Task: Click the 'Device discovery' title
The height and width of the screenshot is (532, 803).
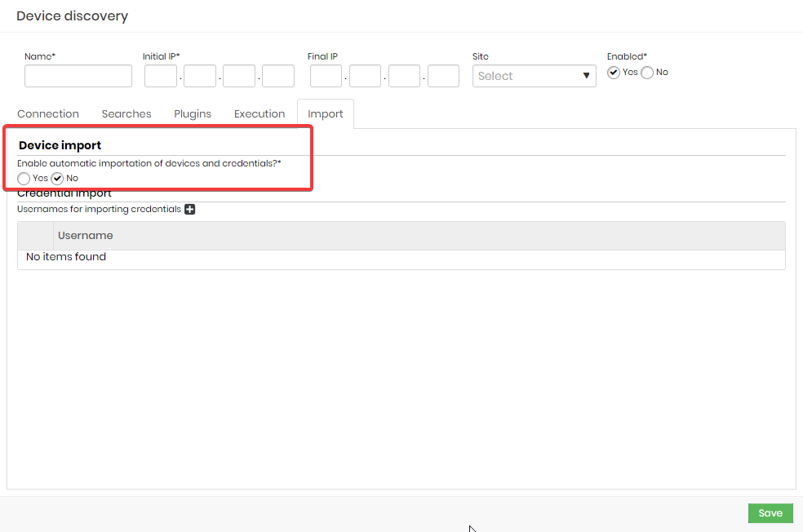Action: coord(72,16)
